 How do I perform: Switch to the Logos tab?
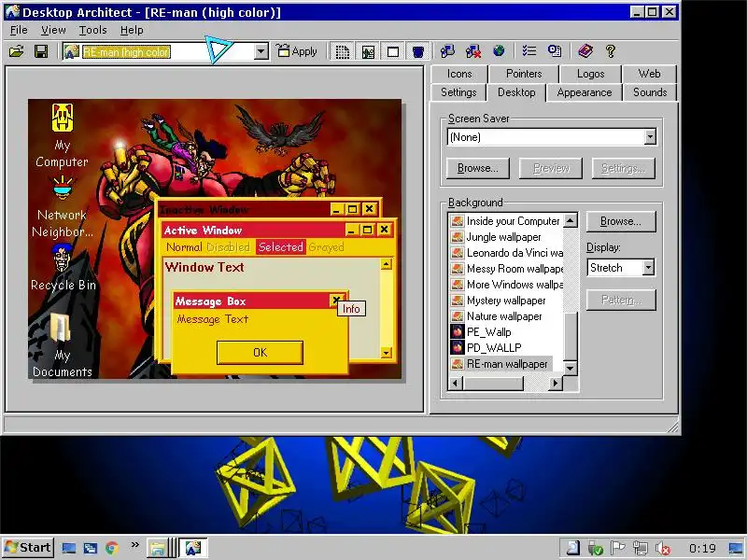click(x=591, y=74)
